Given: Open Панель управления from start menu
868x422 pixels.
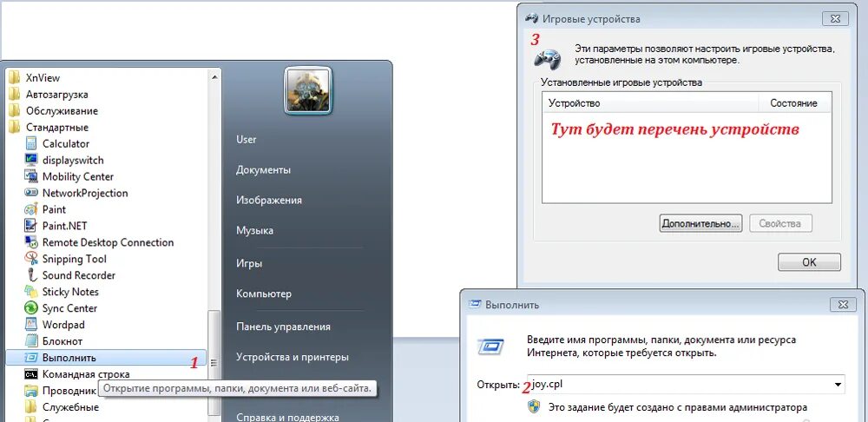Looking at the screenshot, I should point(284,326).
